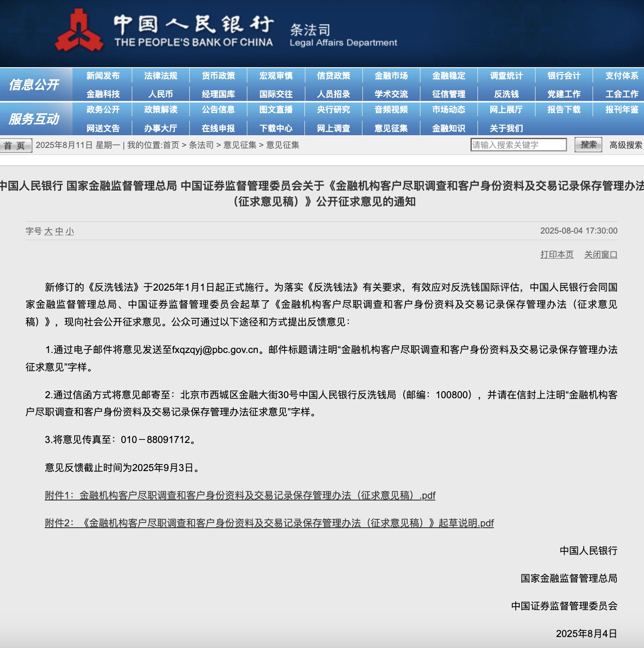Focus the search keyword input field
This screenshot has height=648, width=644.
coord(519,145)
